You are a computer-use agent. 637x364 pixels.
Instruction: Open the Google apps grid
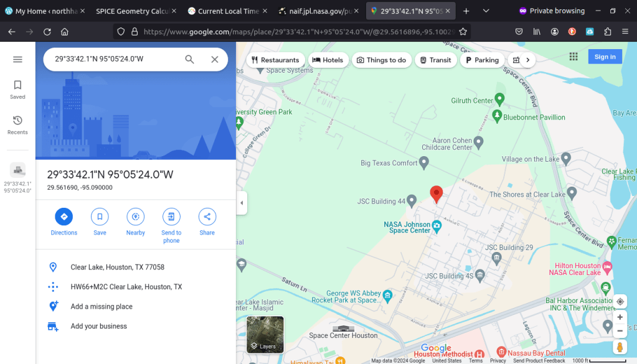(573, 57)
